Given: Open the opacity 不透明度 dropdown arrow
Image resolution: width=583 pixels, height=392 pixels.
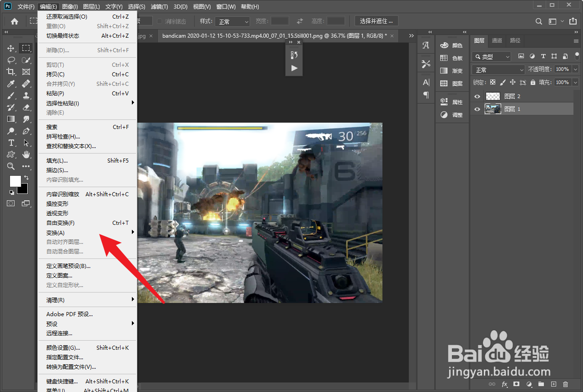Looking at the screenshot, I should [575, 69].
